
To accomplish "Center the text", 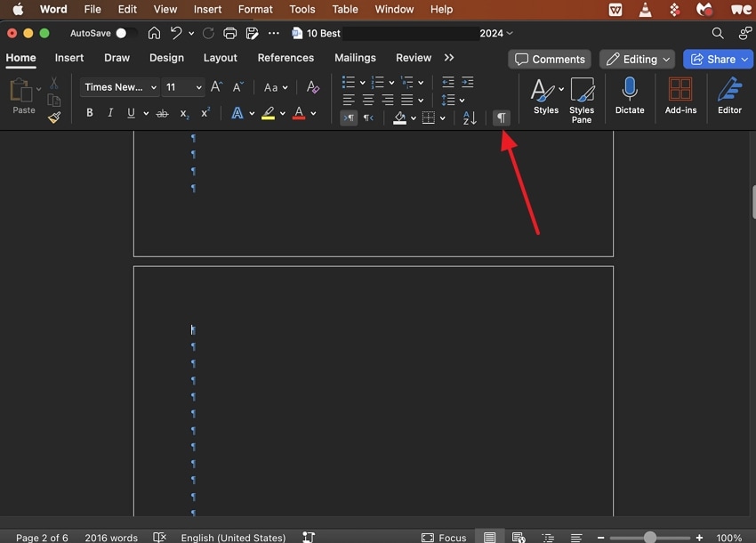I will click(x=368, y=100).
